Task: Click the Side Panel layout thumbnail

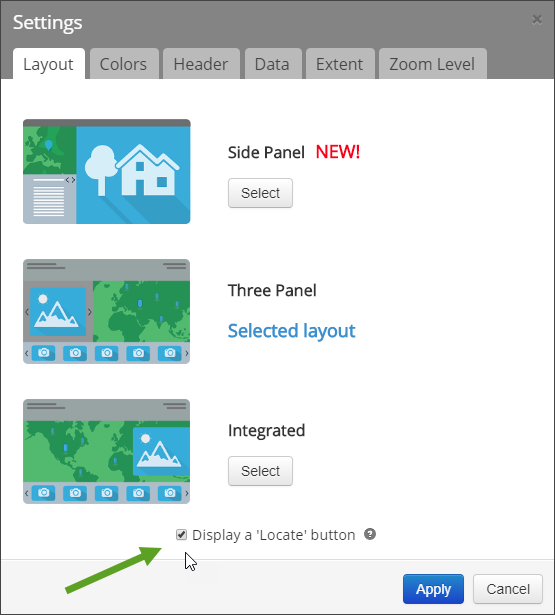Action: click(107, 171)
